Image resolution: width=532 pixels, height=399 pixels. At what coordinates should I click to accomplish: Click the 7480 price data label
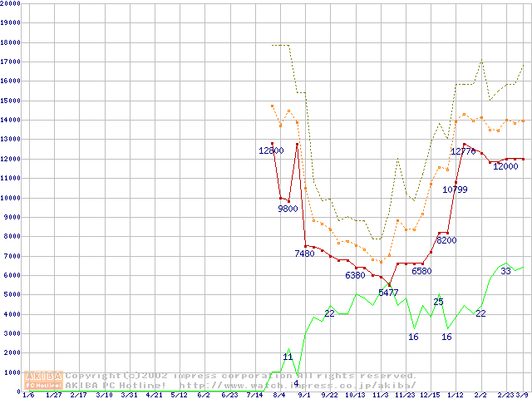tap(304, 254)
